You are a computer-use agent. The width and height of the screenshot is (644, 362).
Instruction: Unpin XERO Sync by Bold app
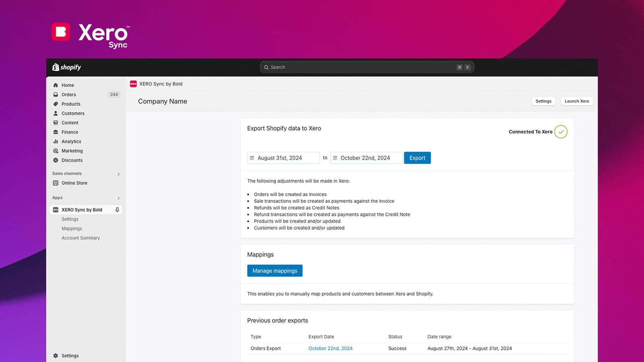click(117, 210)
